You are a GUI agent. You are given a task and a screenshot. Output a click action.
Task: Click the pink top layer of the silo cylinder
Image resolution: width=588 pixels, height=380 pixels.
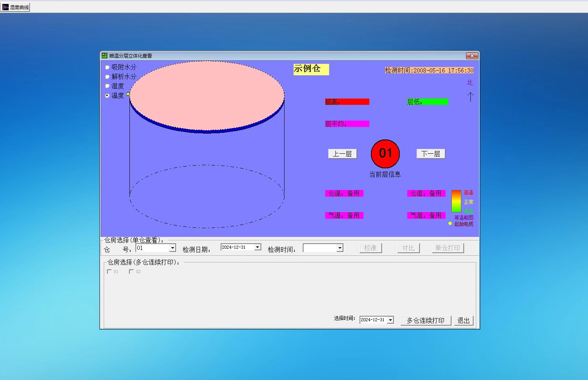(x=207, y=95)
